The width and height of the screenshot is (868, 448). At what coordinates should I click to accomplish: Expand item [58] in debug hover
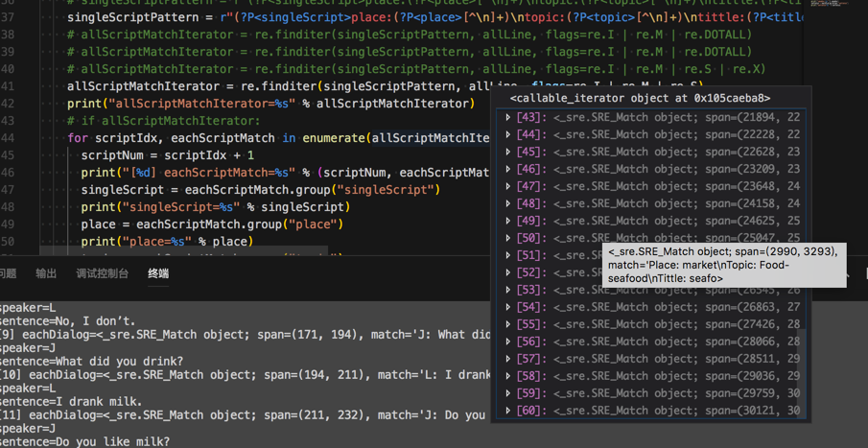pyautogui.click(x=507, y=376)
